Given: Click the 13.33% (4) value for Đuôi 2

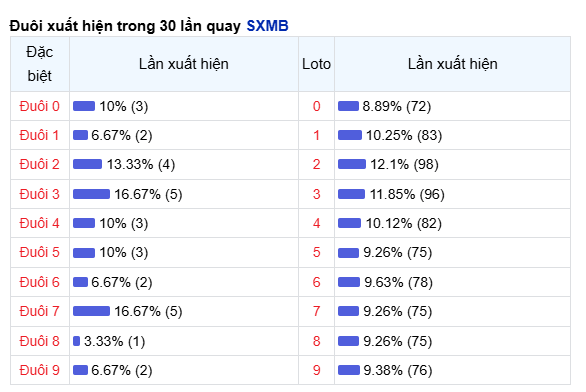Looking at the screenshot, I should pyautogui.click(x=141, y=164).
